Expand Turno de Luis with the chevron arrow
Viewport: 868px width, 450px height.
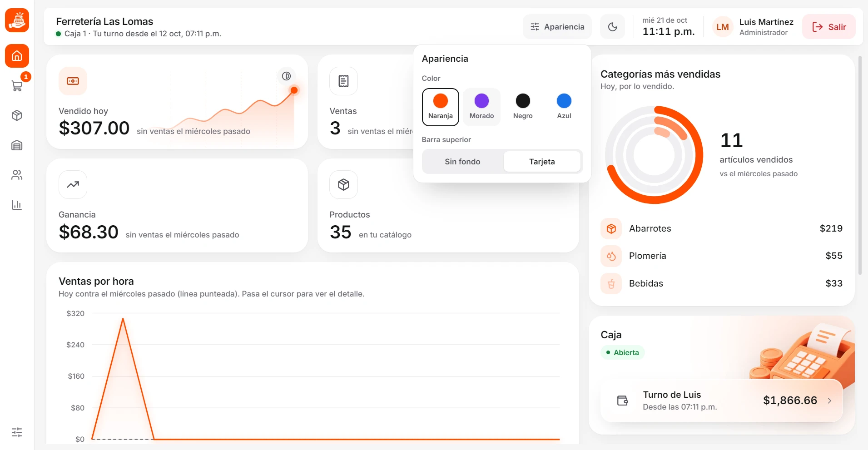829,401
